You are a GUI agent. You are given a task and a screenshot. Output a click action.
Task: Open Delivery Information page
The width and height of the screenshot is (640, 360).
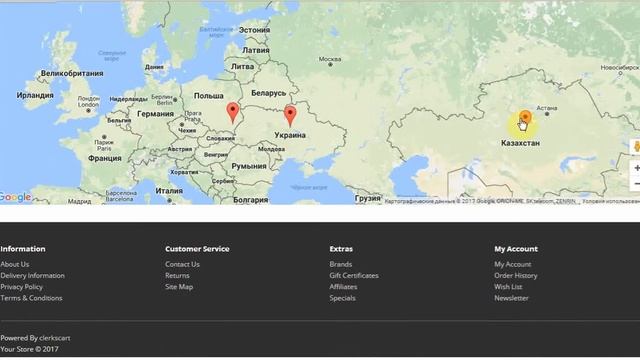point(33,276)
